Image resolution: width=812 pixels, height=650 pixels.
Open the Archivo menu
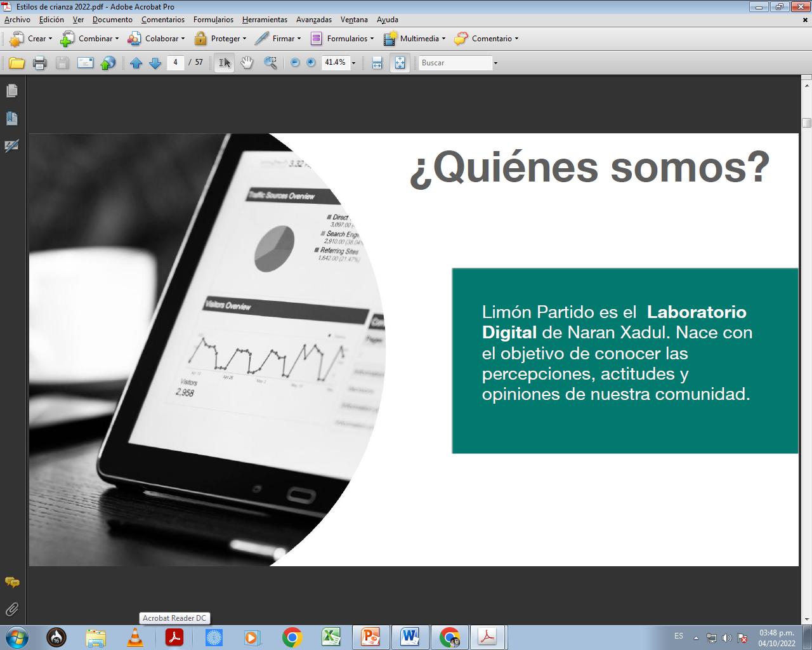coord(17,20)
